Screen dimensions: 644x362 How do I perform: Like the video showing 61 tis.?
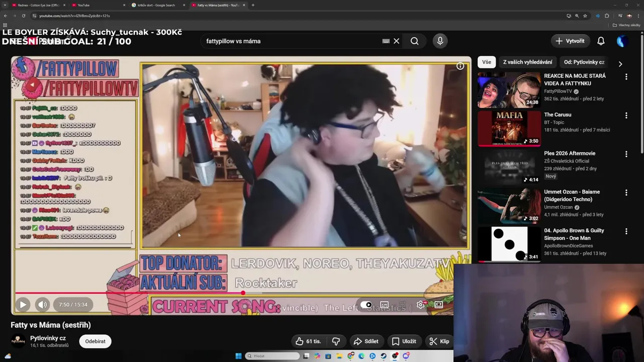click(x=308, y=341)
